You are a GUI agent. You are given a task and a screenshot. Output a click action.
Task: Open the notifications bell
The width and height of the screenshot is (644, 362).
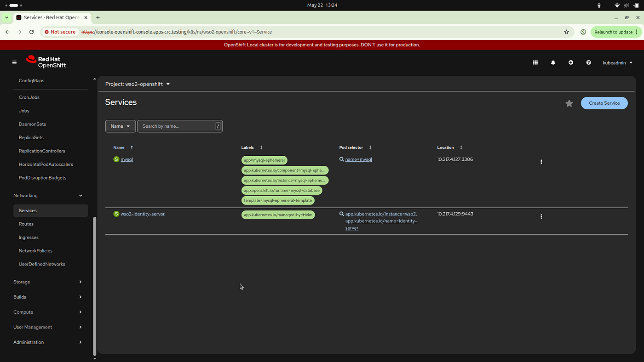coord(553,62)
